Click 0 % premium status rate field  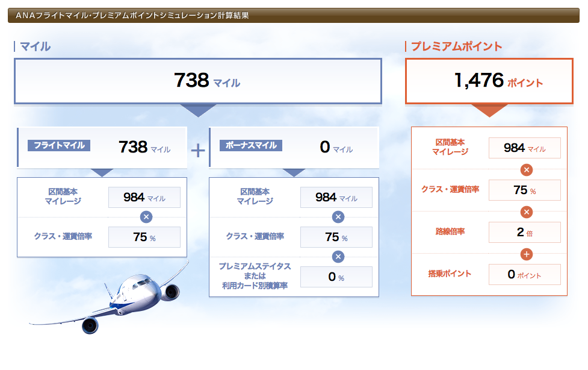click(x=336, y=277)
